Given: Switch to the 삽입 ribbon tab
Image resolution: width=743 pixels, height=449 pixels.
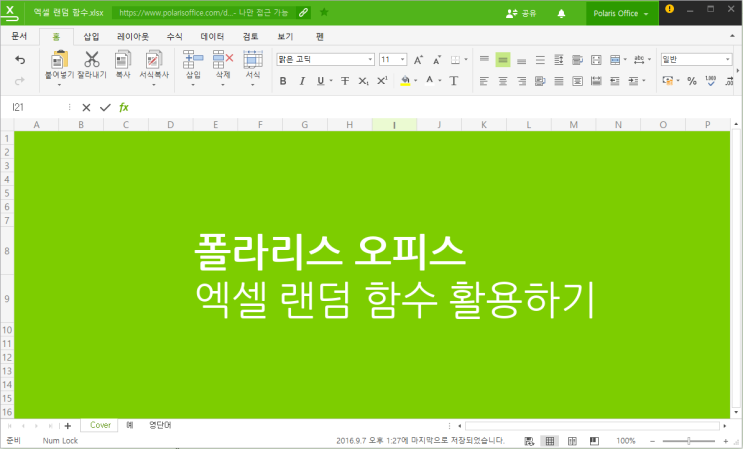Looking at the screenshot, I should (x=91, y=36).
